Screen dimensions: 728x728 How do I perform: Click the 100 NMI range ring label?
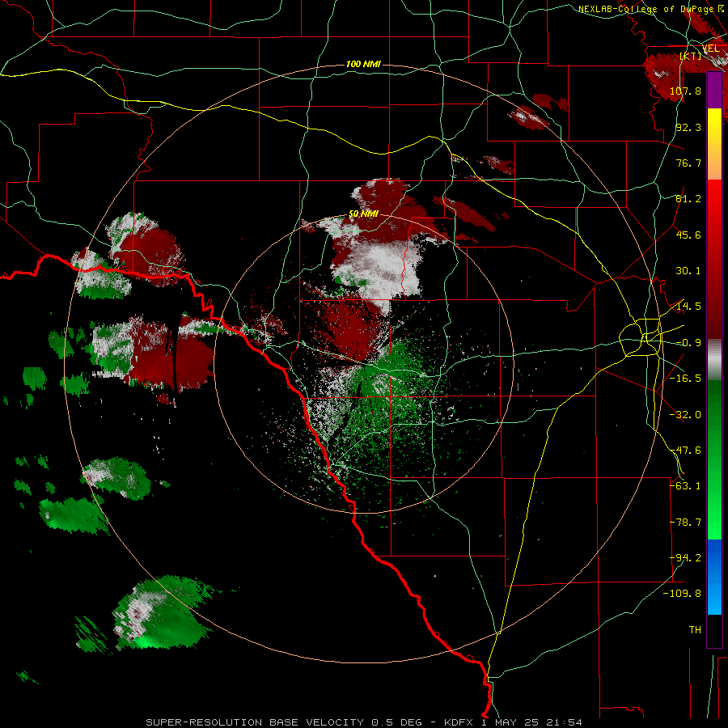tap(363, 64)
